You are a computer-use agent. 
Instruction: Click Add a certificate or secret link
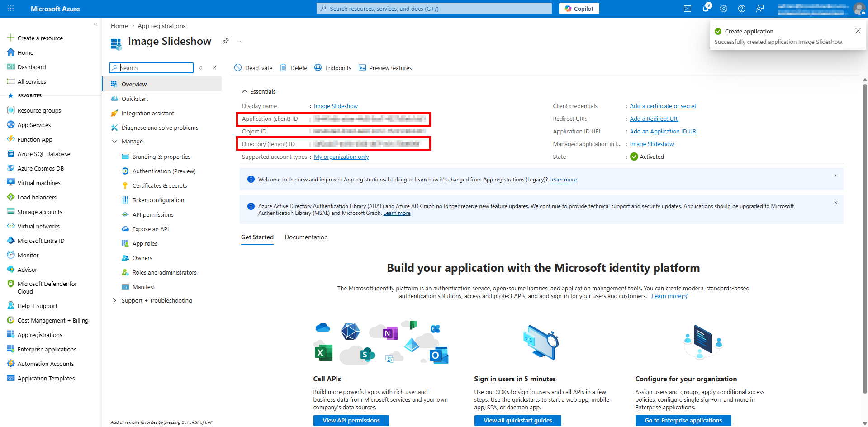click(663, 106)
